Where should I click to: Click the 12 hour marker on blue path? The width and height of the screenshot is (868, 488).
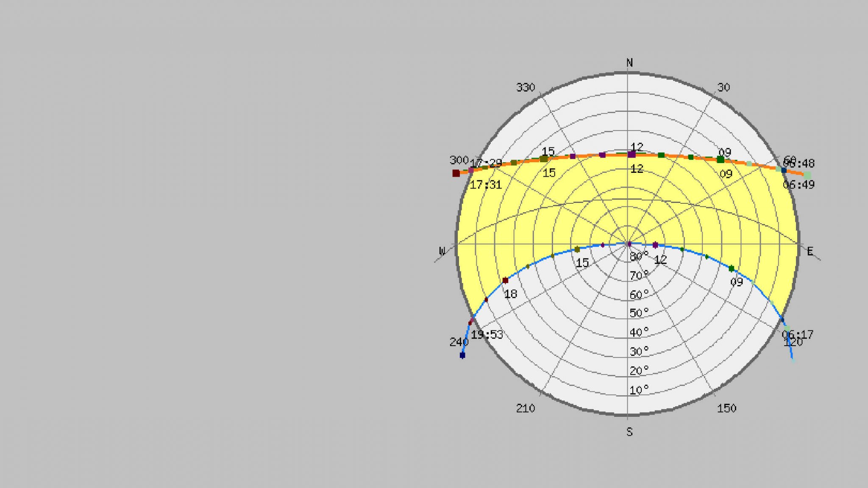click(x=655, y=245)
